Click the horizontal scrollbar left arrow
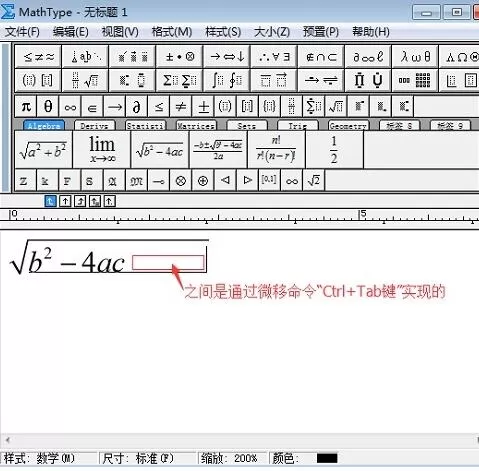 click(7, 440)
